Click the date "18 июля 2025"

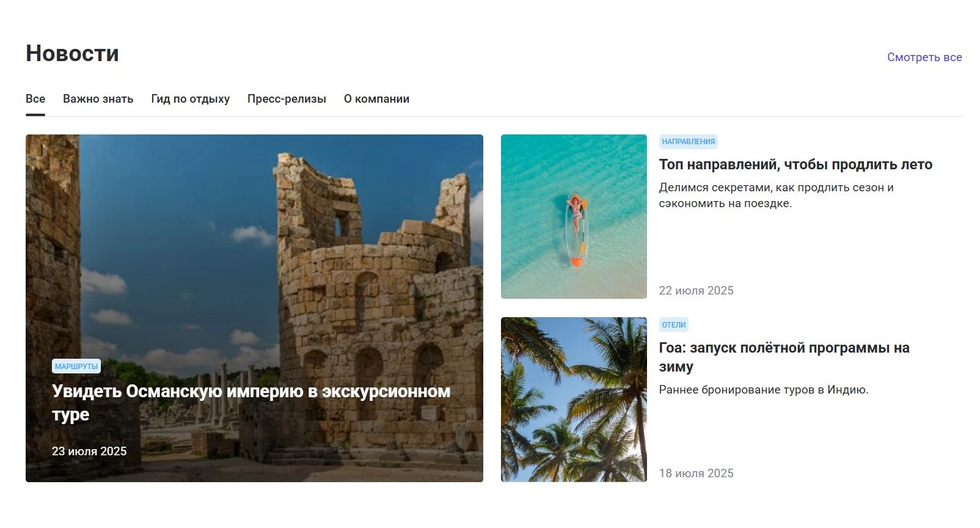696,474
